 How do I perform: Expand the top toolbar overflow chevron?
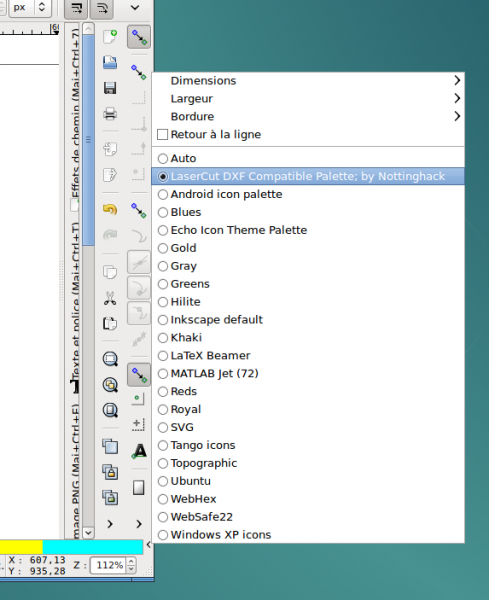pos(135,7)
